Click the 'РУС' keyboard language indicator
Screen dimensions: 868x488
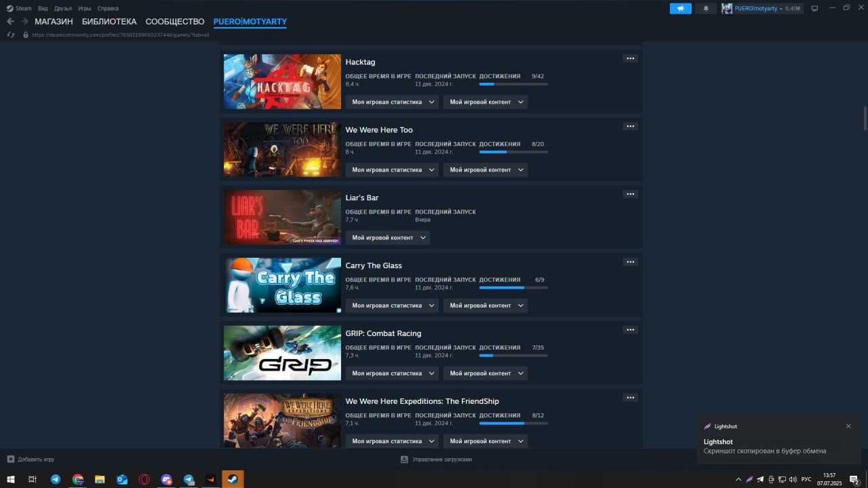click(x=806, y=479)
